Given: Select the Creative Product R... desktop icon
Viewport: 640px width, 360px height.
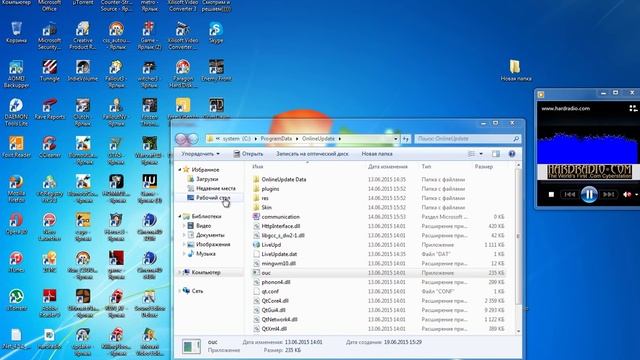Looking at the screenshot, I should (x=83, y=36).
